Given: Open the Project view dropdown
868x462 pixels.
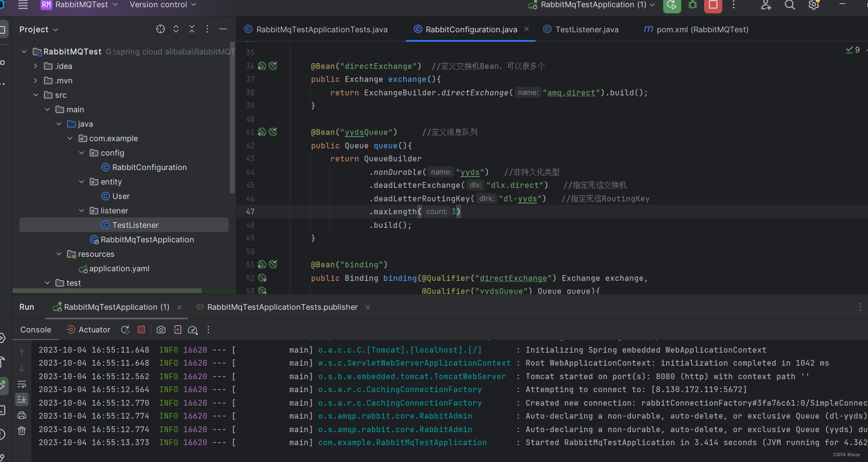Looking at the screenshot, I should tap(39, 29).
